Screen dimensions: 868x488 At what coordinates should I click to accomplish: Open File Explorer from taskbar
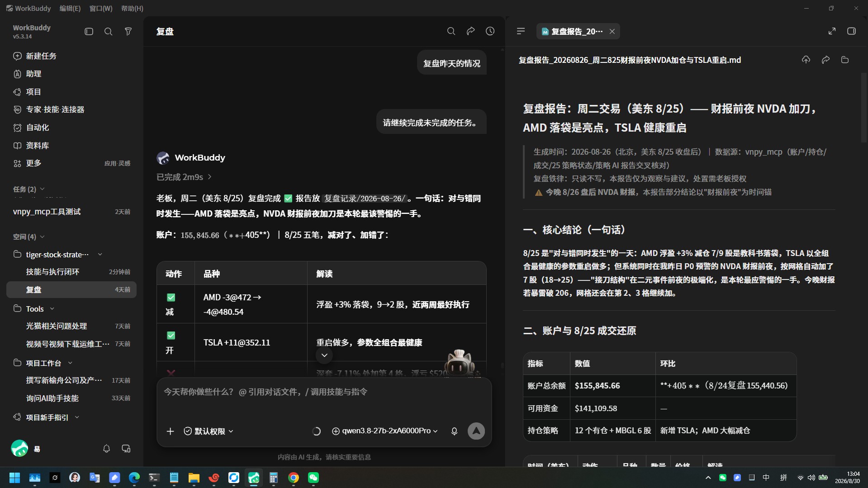click(x=194, y=478)
